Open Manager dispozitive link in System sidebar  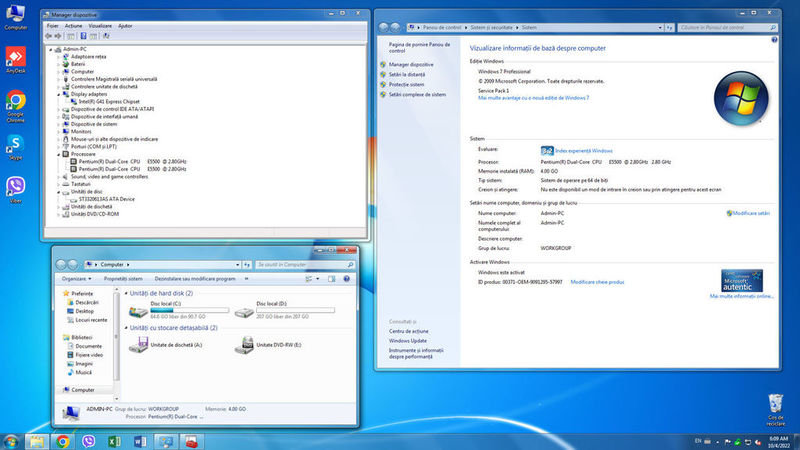coord(411,65)
